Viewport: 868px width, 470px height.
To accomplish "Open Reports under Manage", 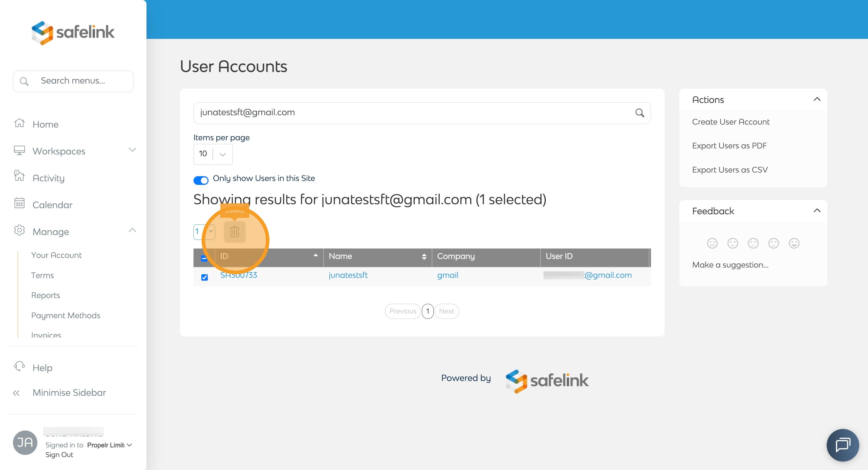I will 46,295.
